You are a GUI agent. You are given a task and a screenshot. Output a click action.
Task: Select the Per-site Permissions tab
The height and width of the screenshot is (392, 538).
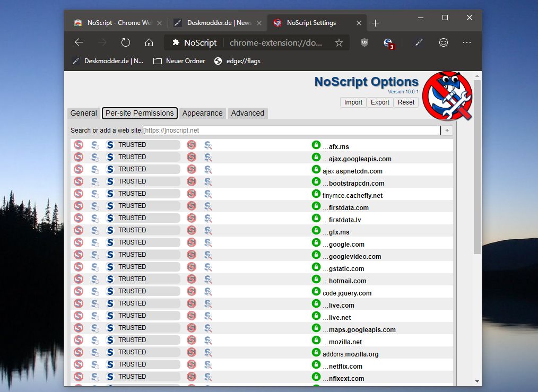pos(140,113)
